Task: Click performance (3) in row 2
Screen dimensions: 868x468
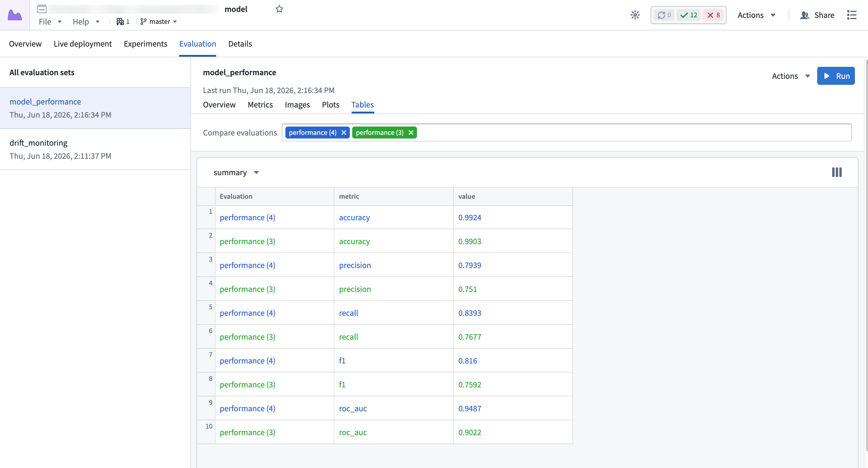Action: pos(247,241)
